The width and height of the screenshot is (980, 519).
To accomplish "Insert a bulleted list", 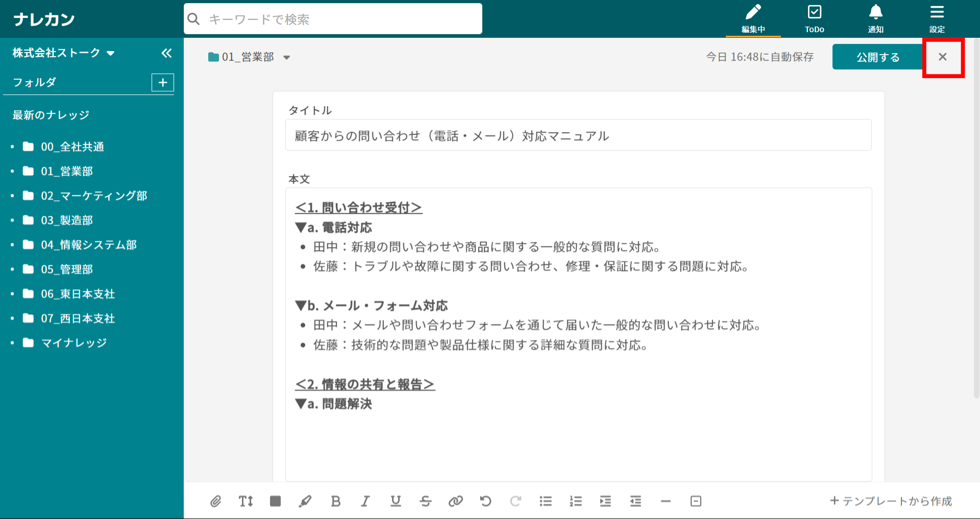I will (x=546, y=501).
